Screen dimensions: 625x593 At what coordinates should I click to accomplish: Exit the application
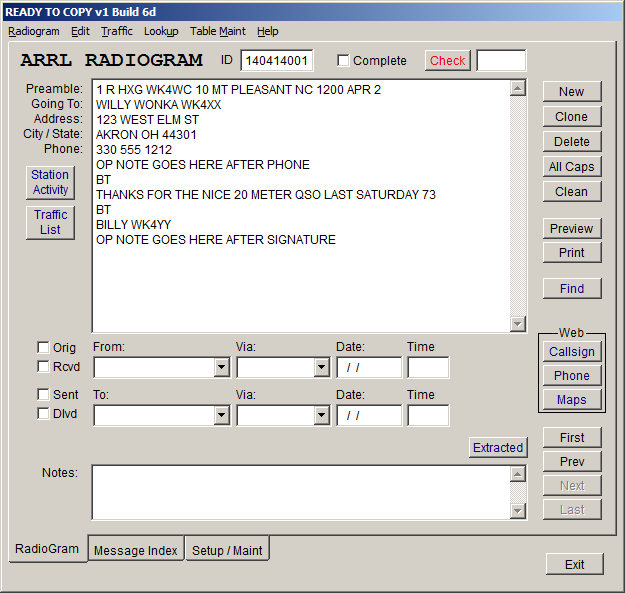point(574,564)
